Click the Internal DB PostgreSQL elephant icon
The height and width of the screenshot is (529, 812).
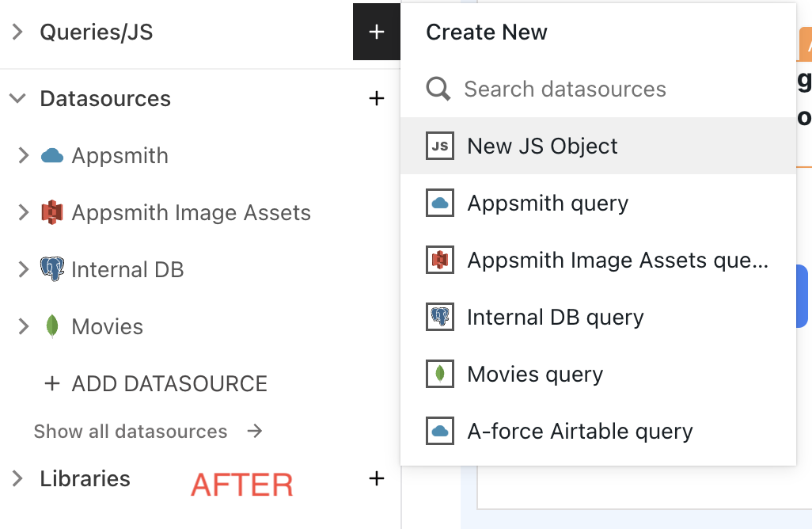(52, 269)
